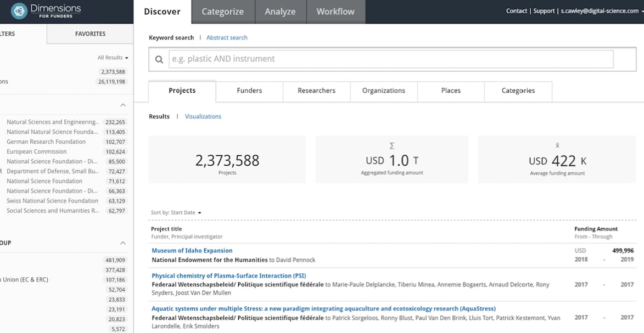644x333 pixels.
Task: Open the Favorites sidebar tab
Action: [90, 34]
